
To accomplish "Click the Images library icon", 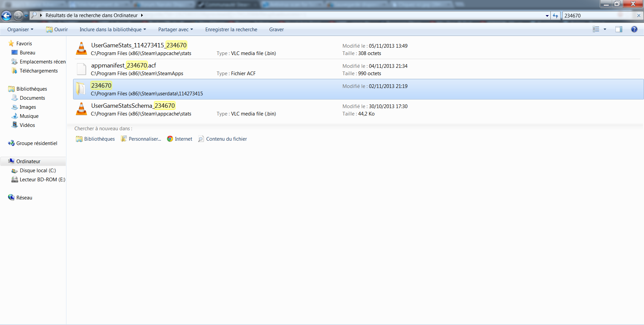I will point(14,107).
